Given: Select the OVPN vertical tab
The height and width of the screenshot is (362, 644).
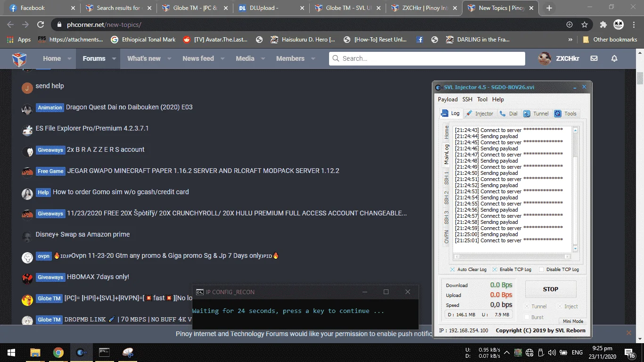Looking at the screenshot, I should click(x=446, y=237).
